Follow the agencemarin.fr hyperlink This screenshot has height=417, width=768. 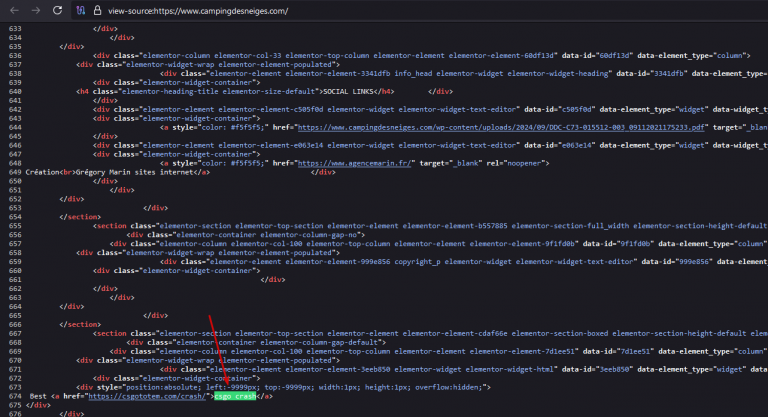tap(355, 163)
